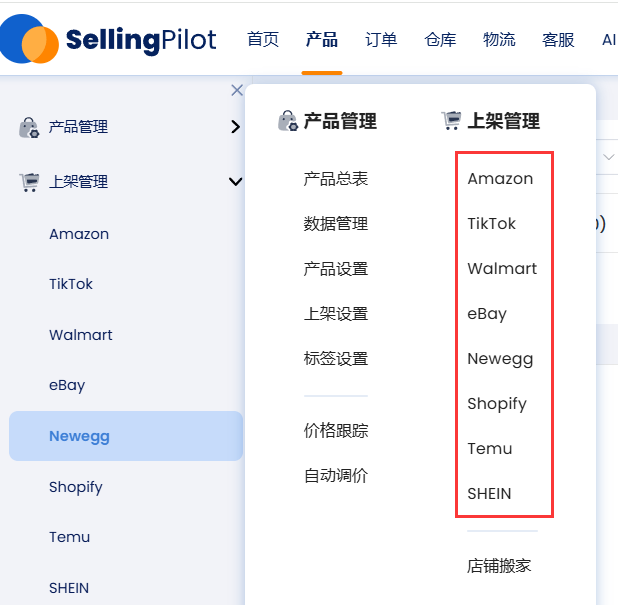The width and height of the screenshot is (618, 605).
Task: Click the cart icon beside the 上架管理 popup heading
Action: point(451,120)
